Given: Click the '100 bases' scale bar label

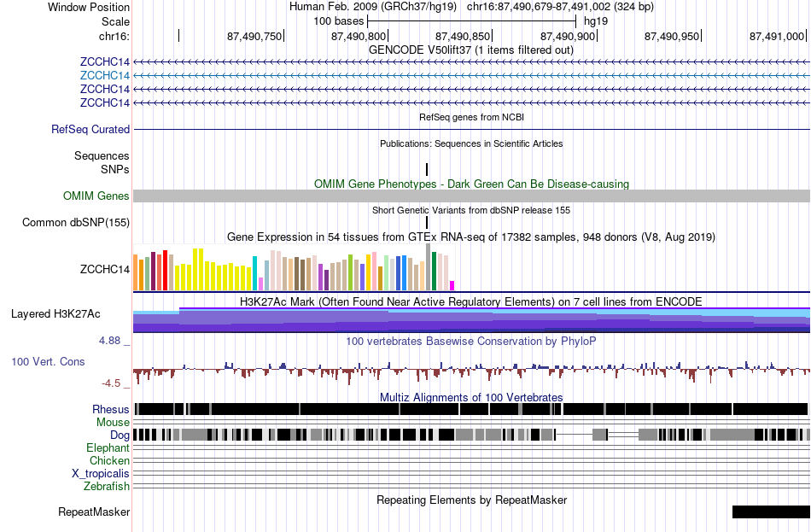Looking at the screenshot, I should click(x=339, y=21).
